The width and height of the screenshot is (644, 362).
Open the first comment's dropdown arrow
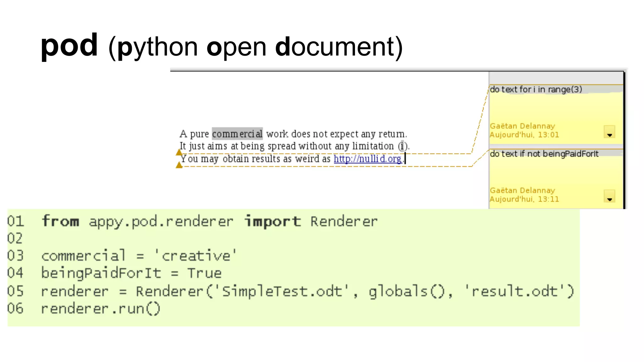click(609, 132)
